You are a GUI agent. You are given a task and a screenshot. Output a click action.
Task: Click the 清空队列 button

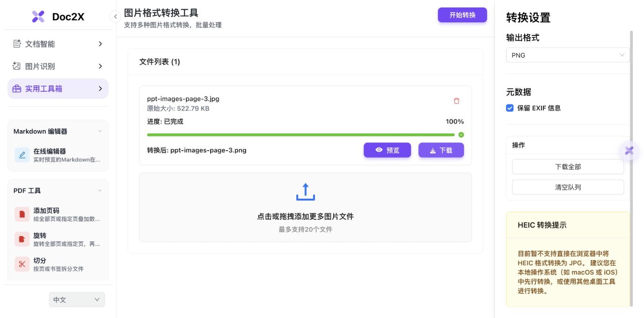coord(568,187)
